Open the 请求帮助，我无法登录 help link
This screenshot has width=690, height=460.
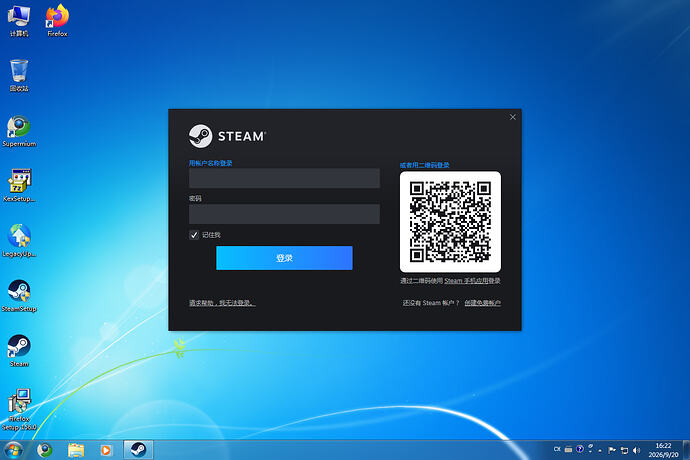click(x=222, y=303)
